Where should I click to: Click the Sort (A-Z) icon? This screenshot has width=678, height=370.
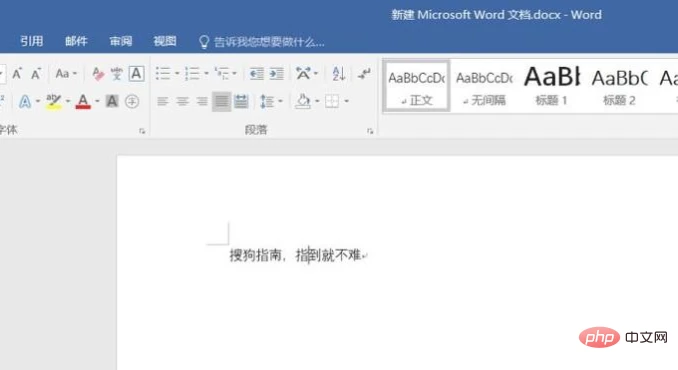339,73
